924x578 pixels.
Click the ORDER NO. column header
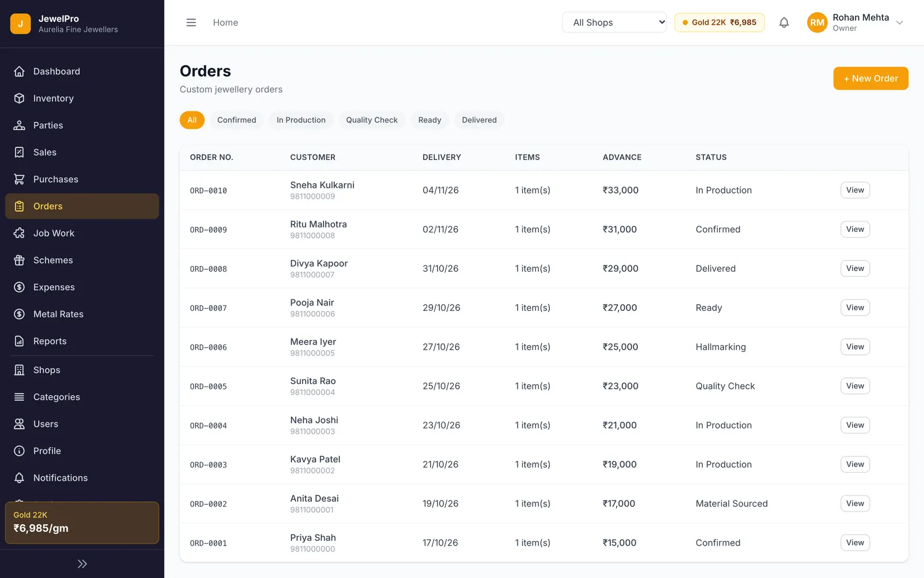tap(211, 157)
